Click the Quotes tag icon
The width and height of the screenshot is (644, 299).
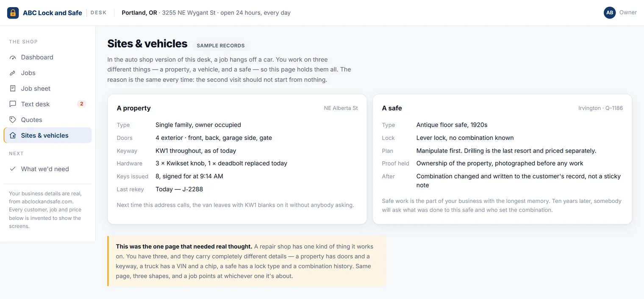13,120
